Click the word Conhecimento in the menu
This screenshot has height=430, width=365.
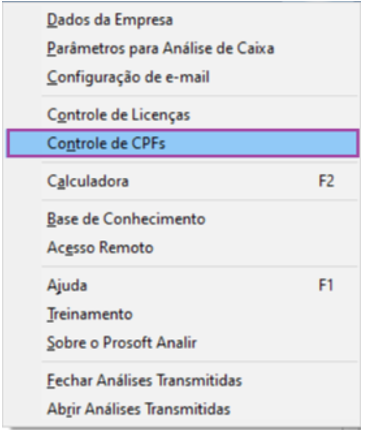(x=154, y=219)
